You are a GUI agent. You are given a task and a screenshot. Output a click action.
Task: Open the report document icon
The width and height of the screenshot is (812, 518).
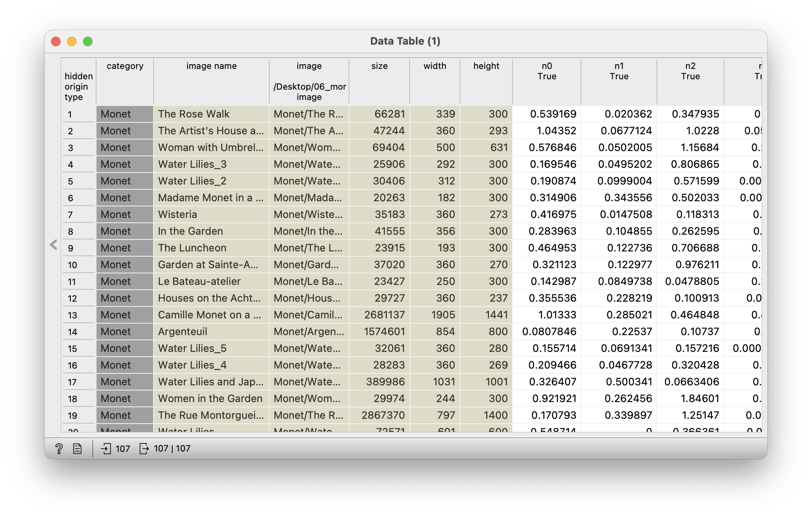coord(77,449)
